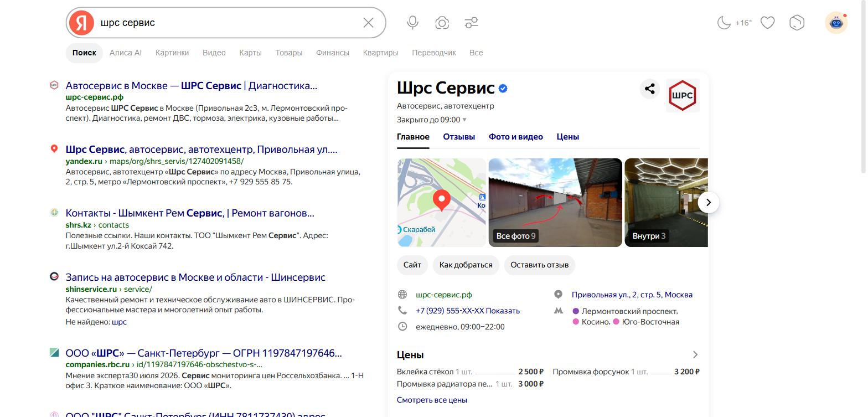Open the Алиса AI tab
The height and width of the screenshot is (417, 868).
click(126, 53)
